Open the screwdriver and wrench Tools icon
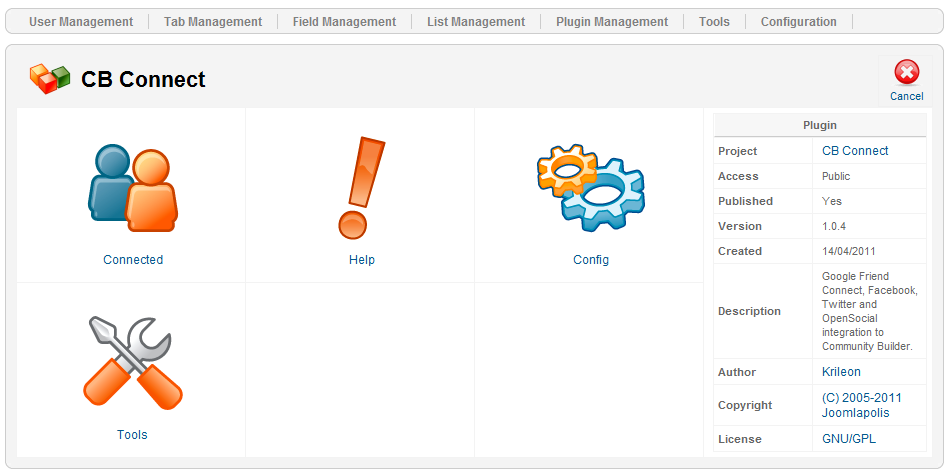This screenshot has height=471, width=946. point(133,362)
